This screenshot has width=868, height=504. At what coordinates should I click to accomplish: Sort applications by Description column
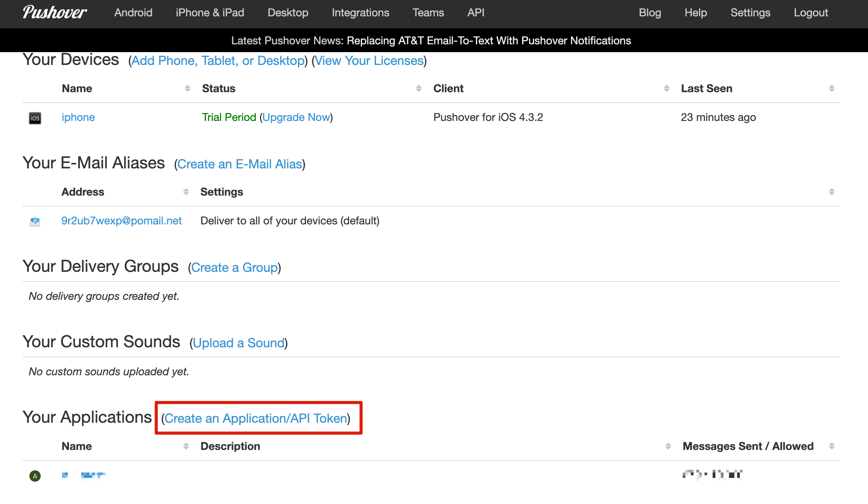(668, 446)
